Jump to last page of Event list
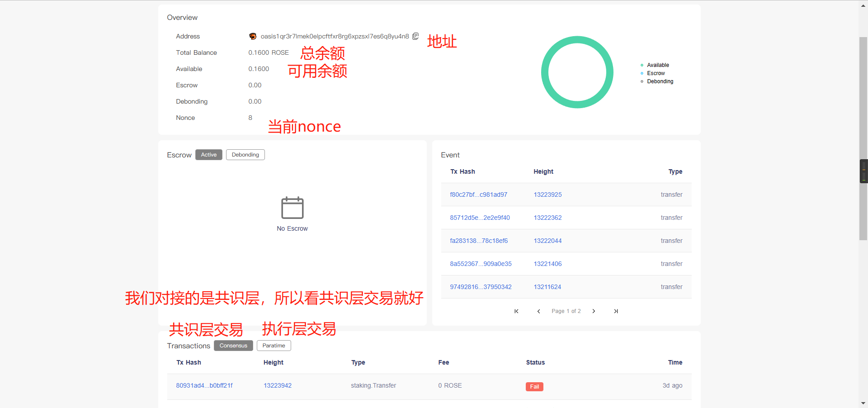 (616, 311)
